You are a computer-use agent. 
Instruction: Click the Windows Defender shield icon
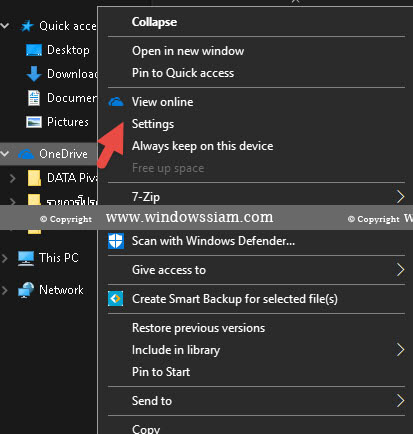coord(116,241)
